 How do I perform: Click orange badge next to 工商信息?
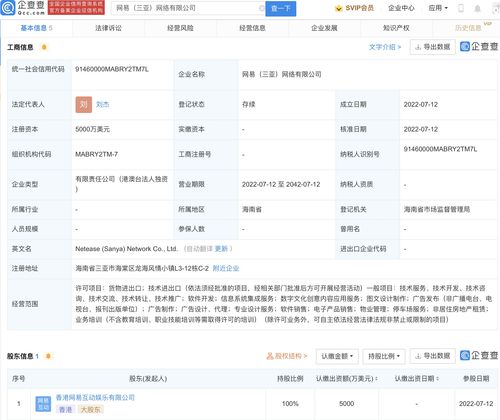[x=44, y=47]
